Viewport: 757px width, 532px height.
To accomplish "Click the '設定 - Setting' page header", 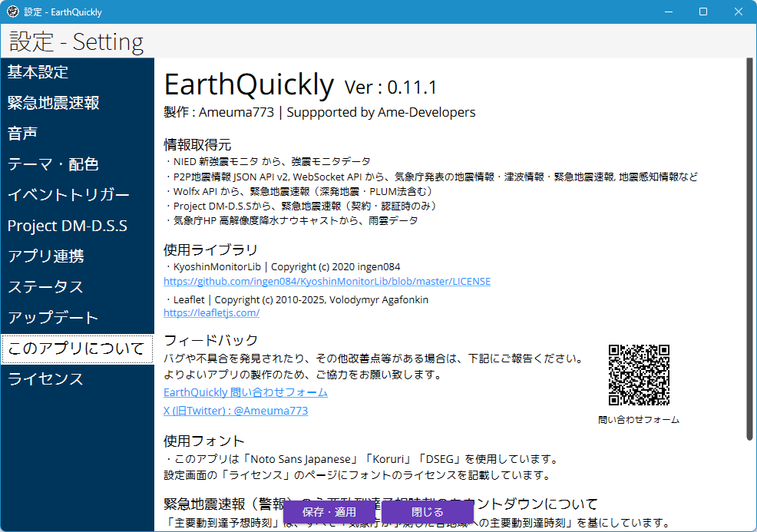I will click(76, 41).
